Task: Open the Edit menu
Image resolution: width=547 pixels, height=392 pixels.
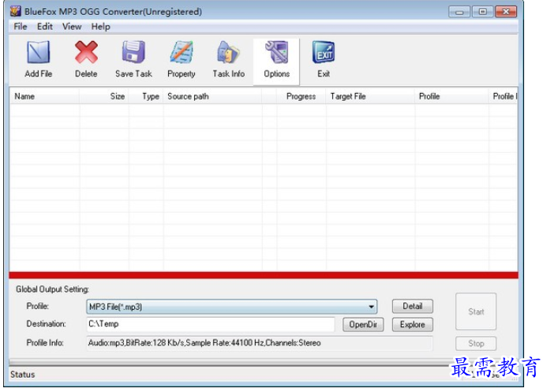Action: tap(45, 27)
